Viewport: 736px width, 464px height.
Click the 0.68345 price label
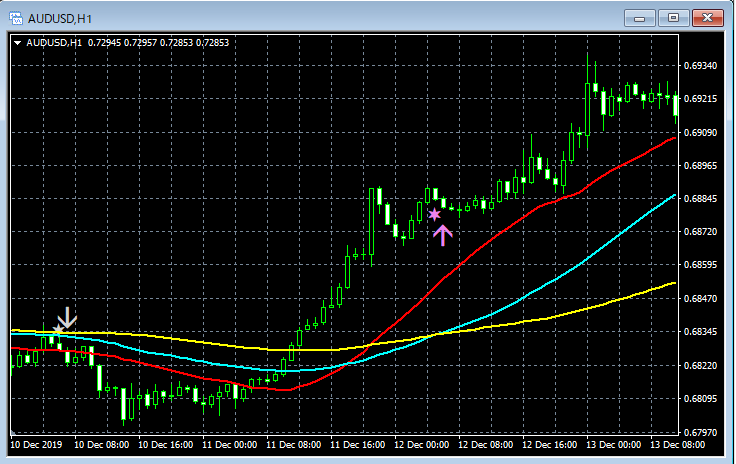[x=700, y=332]
